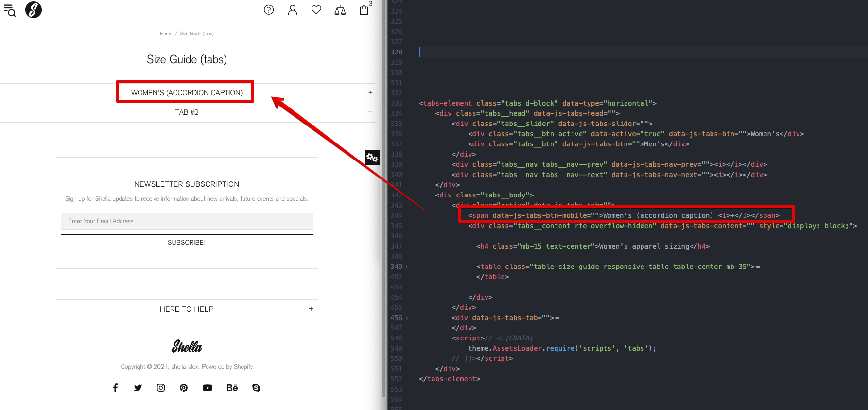Click the tabs__btn active Women's code line
This screenshot has width=868, height=410.
(x=636, y=134)
